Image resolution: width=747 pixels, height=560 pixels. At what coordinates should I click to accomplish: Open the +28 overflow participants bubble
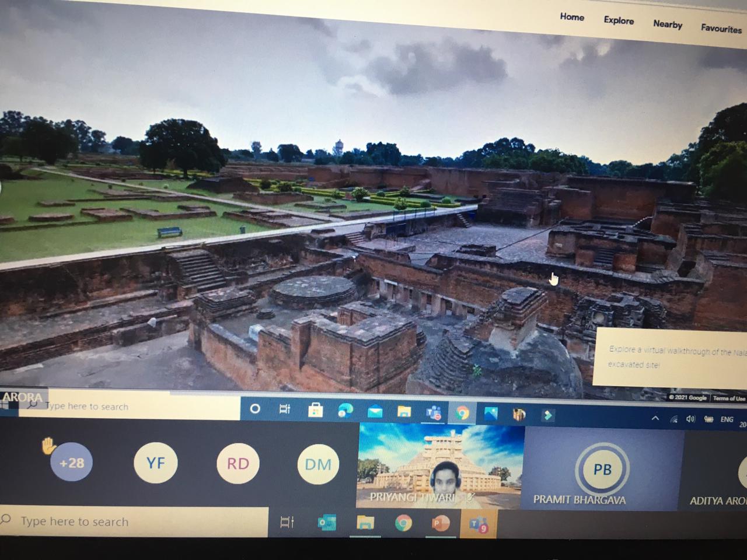(71, 463)
